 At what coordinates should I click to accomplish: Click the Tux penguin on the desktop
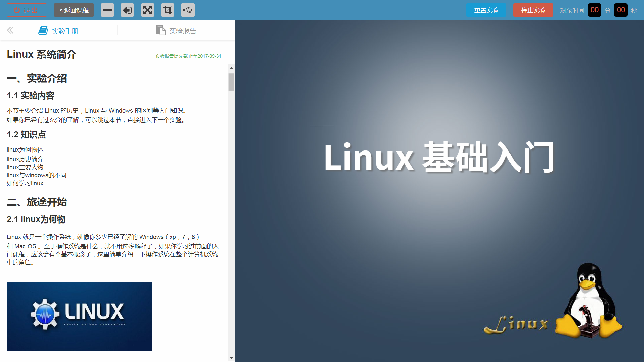(x=589, y=300)
